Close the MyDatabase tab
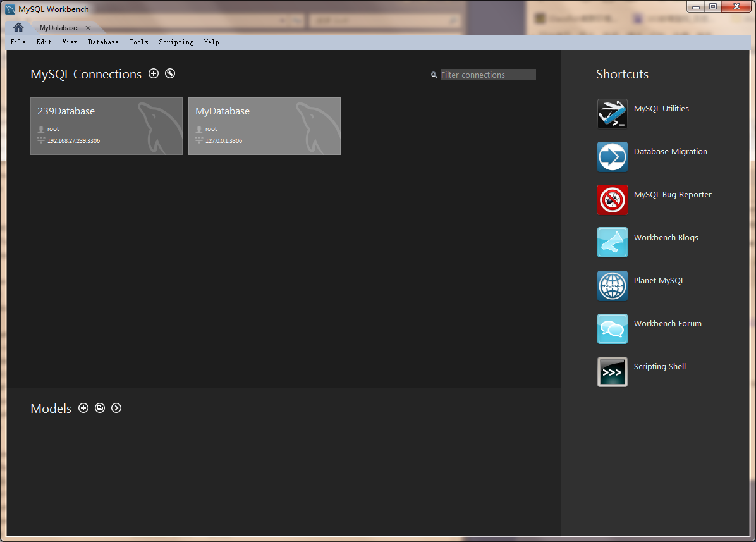The width and height of the screenshot is (756, 542). pyautogui.click(x=88, y=28)
